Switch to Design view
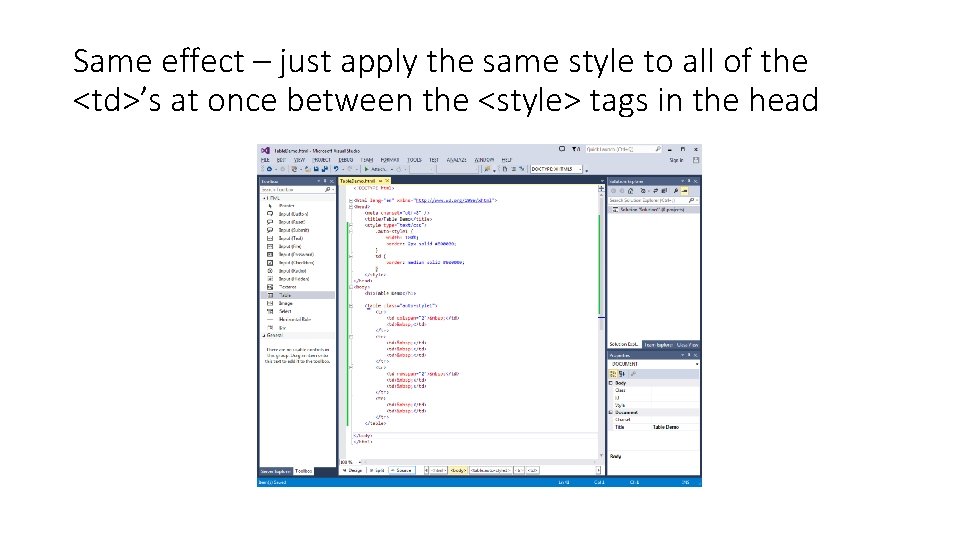This screenshot has width=960, height=540. pos(353,470)
